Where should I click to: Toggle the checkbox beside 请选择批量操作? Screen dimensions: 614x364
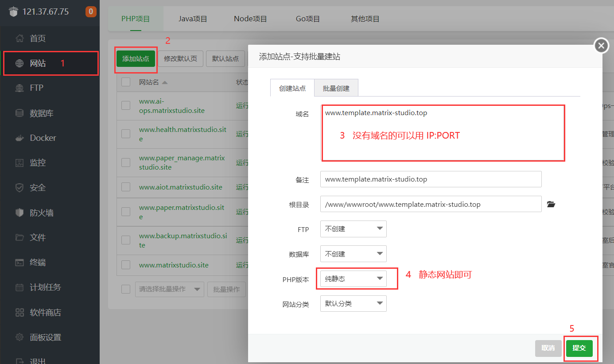(x=126, y=289)
